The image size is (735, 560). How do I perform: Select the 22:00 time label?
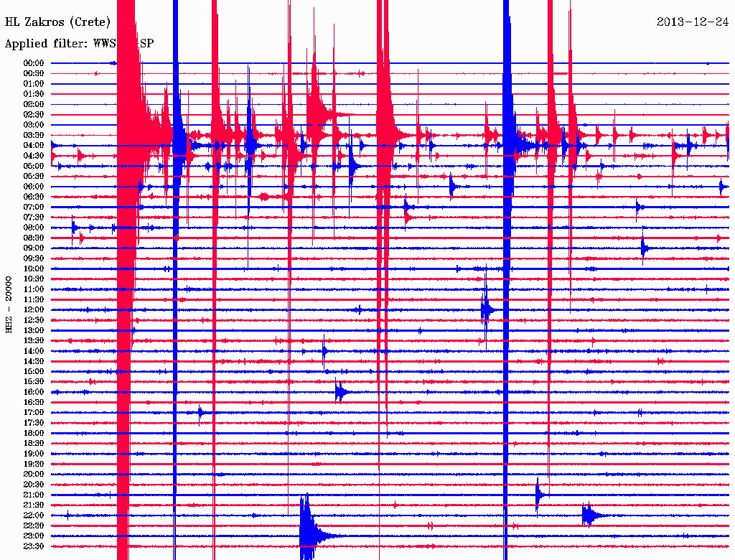click(x=34, y=515)
